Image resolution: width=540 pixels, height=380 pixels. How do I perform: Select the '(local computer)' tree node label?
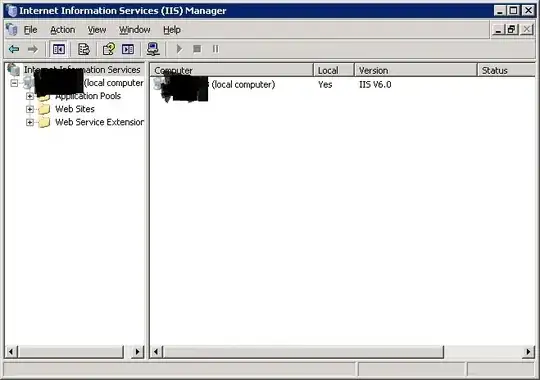click(x=114, y=83)
